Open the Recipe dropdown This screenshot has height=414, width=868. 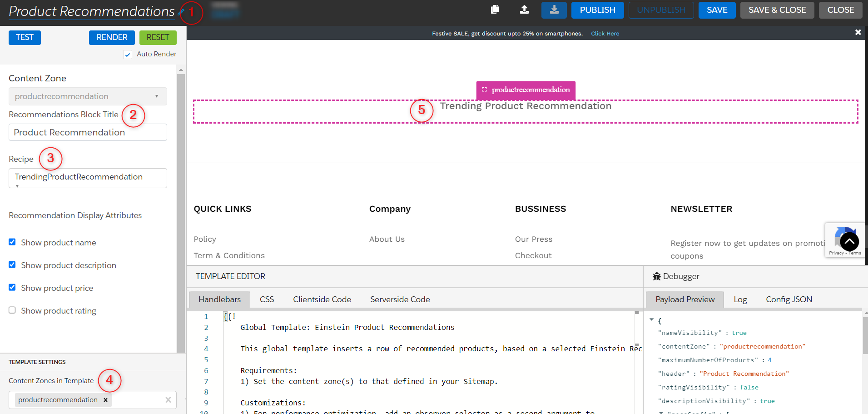pyautogui.click(x=88, y=178)
